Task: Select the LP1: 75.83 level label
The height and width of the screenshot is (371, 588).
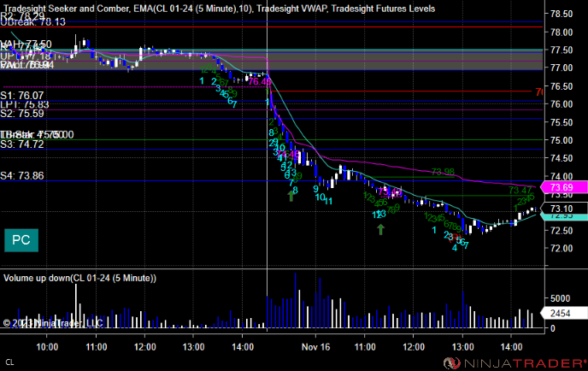Action: click(x=25, y=104)
